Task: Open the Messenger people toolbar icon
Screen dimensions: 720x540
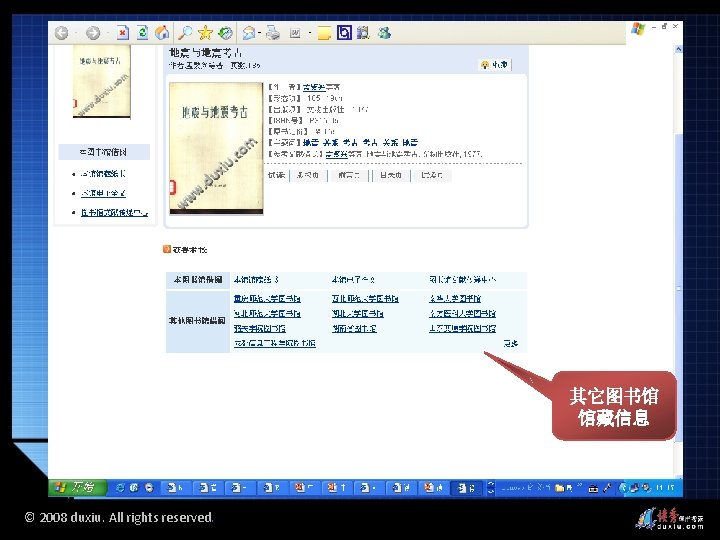Action: click(x=384, y=33)
